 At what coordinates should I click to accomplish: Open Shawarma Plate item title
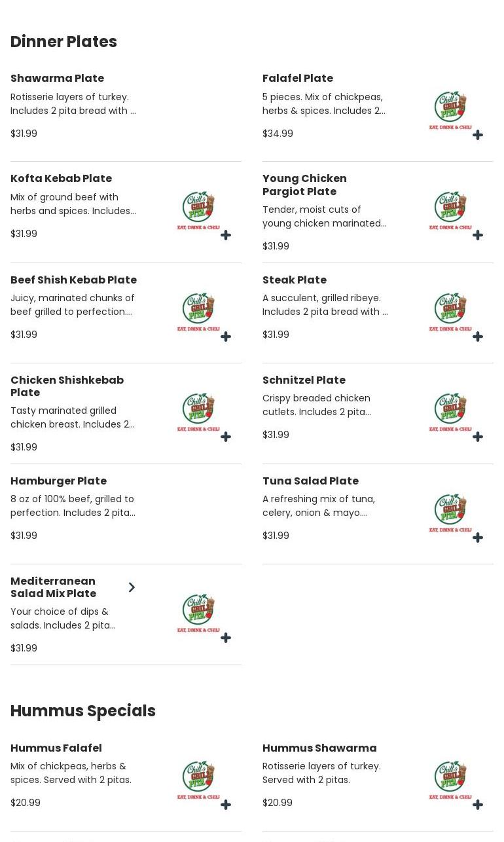[x=57, y=79]
